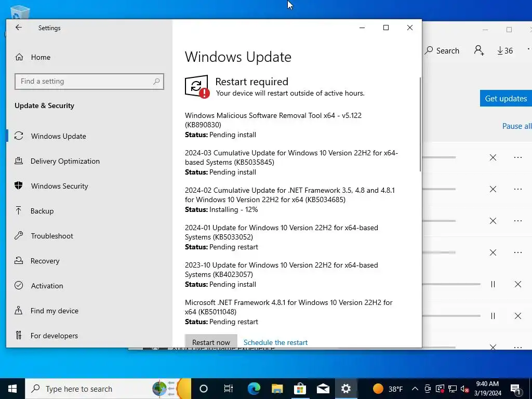The height and width of the screenshot is (399, 532).
Task: Open the notification center with 1 notification
Action: coord(515,389)
